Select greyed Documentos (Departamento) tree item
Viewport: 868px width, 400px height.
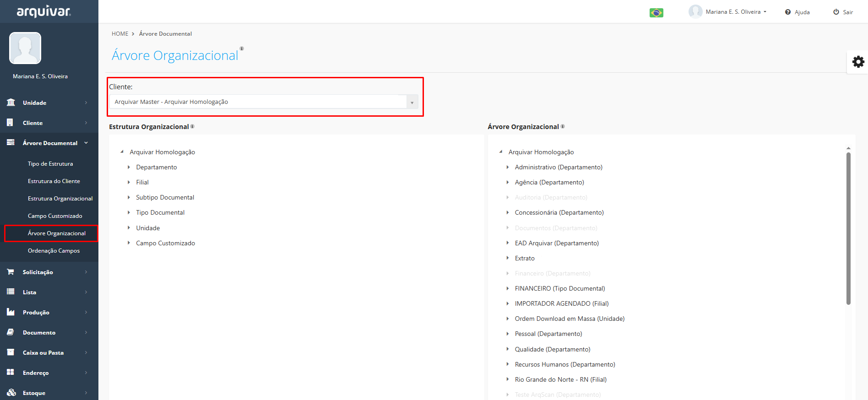556,228
